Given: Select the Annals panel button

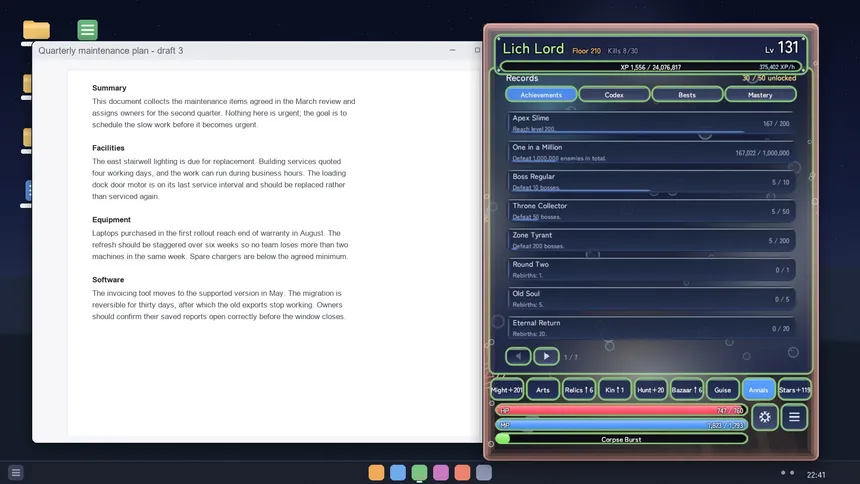Looking at the screenshot, I should (758, 390).
